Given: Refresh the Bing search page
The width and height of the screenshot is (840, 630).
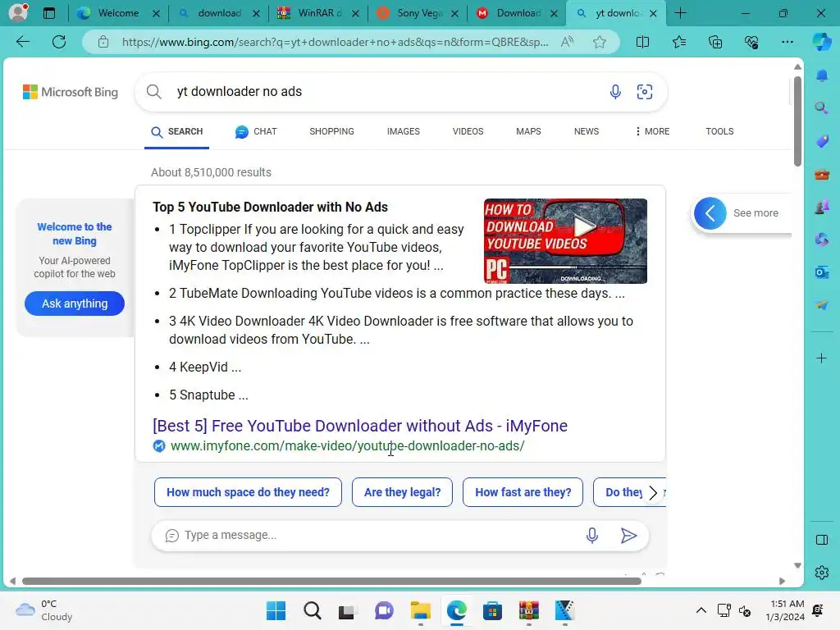Looking at the screenshot, I should 59,42.
